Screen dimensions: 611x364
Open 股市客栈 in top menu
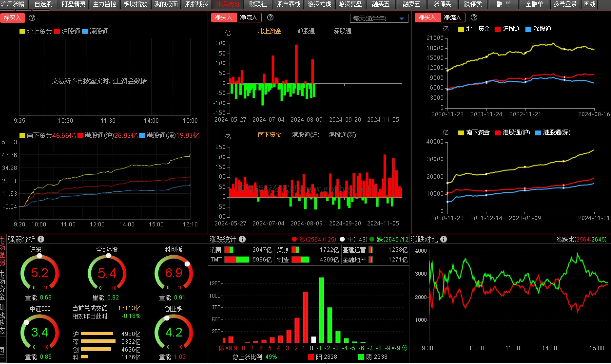289,4
